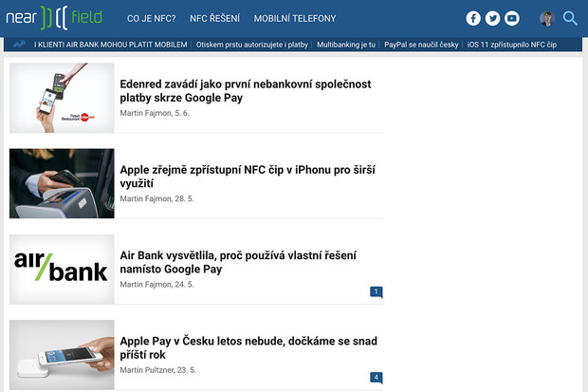Open Edenred Google Pay article headline
Image resolution: width=588 pixels, height=392 pixels.
(246, 91)
